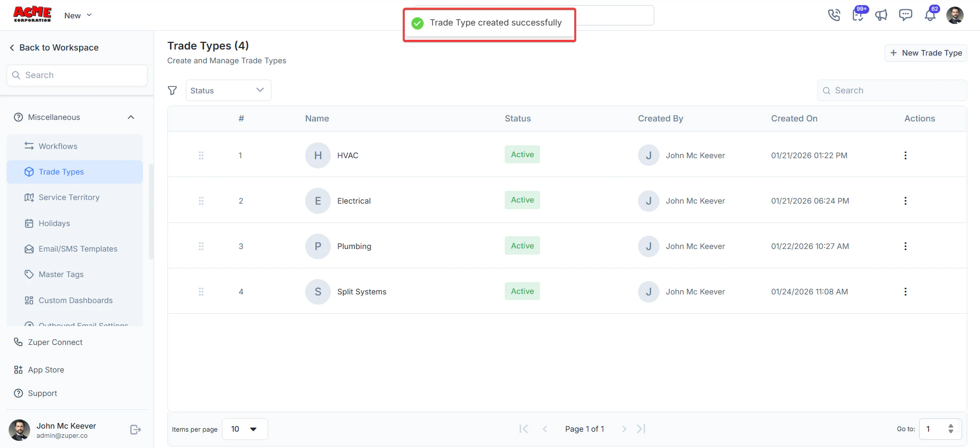Image resolution: width=980 pixels, height=448 pixels.
Task: Click the success toast notification
Action: [x=489, y=25]
